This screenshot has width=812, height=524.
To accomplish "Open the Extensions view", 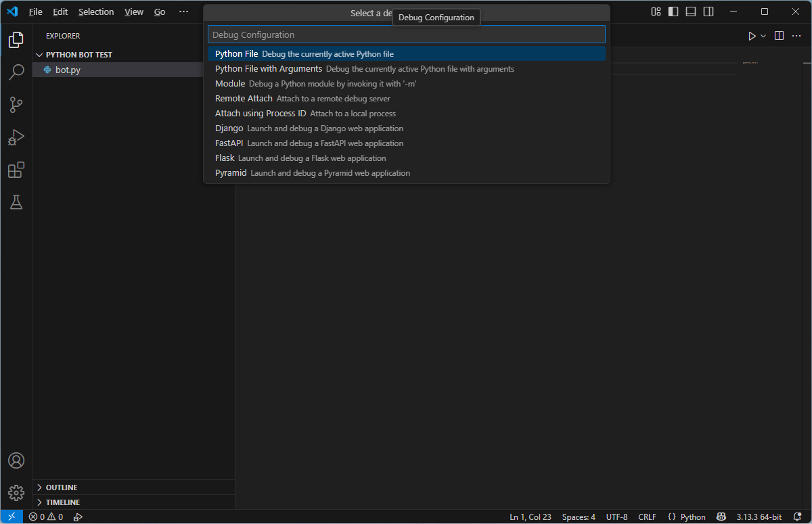I will [x=16, y=170].
